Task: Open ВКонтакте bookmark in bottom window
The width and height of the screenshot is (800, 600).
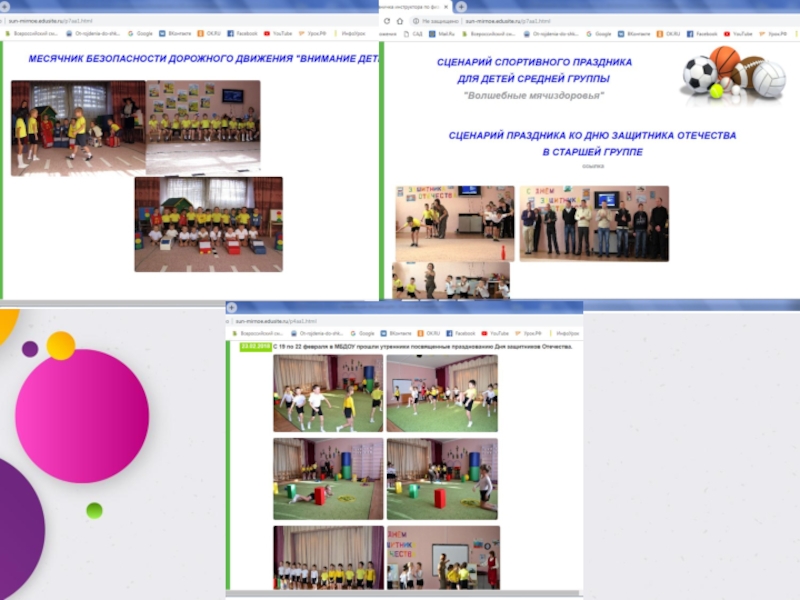Action: (395, 333)
